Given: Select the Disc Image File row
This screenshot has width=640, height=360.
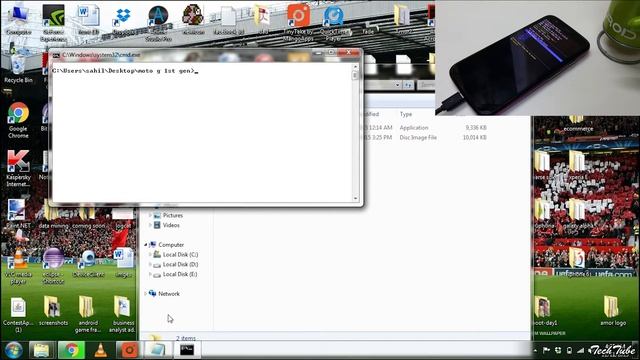Looking at the screenshot, I should 424,138.
